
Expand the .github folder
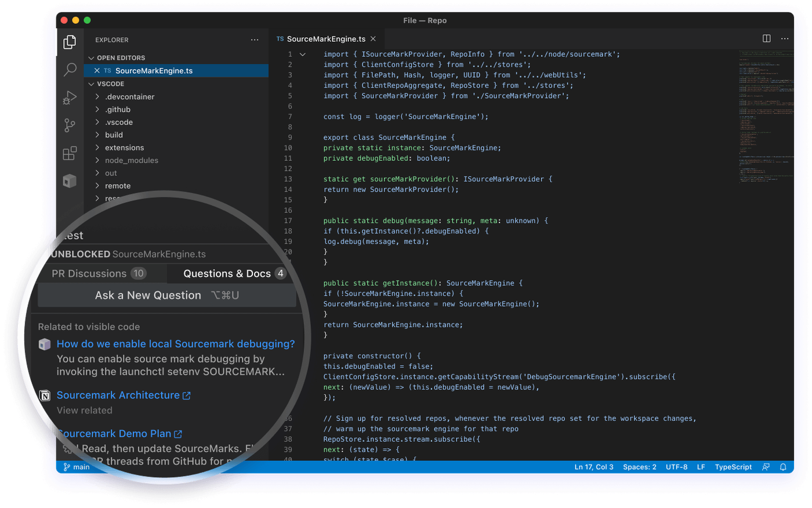point(97,110)
